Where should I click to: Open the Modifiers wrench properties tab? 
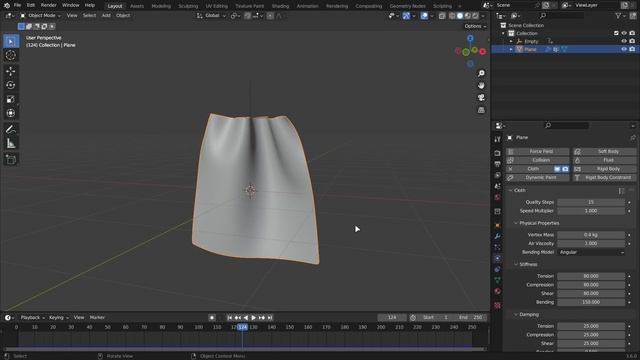click(x=497, y=236)
